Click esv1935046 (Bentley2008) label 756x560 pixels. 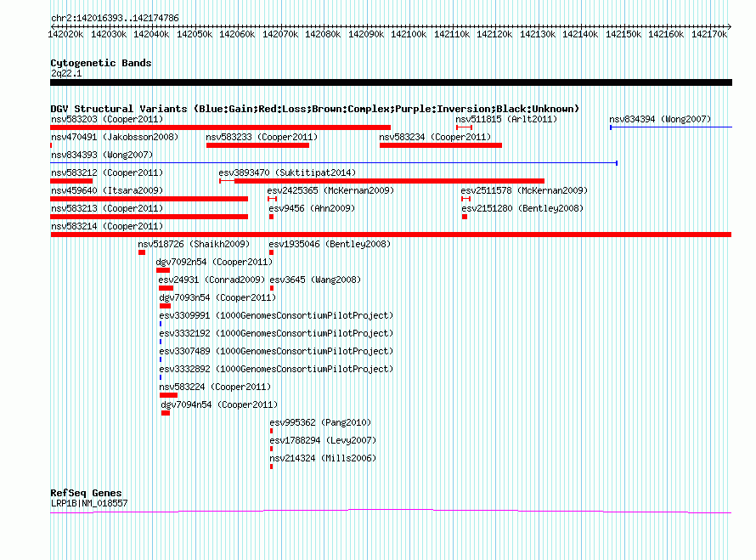click(x=330, y=244)
